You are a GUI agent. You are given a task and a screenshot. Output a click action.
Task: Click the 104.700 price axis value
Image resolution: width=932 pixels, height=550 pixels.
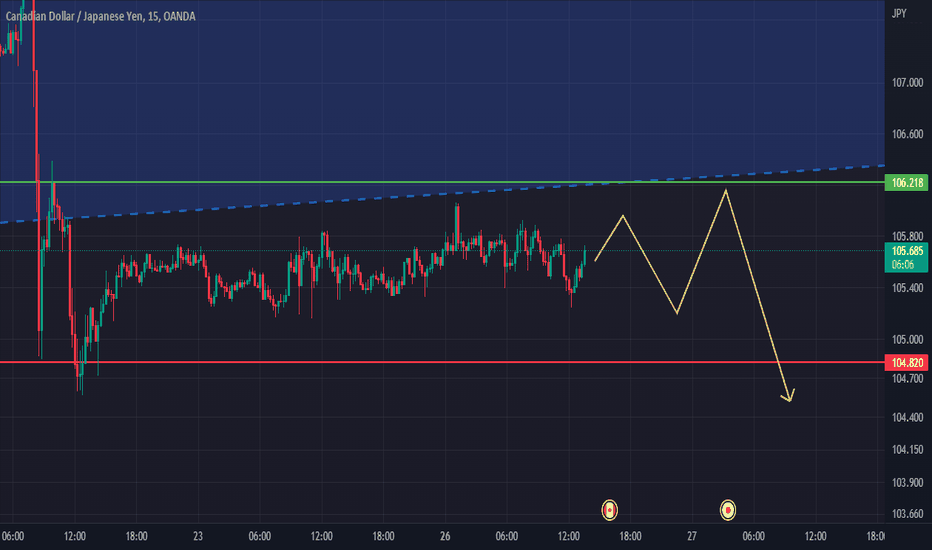[907, 378]
